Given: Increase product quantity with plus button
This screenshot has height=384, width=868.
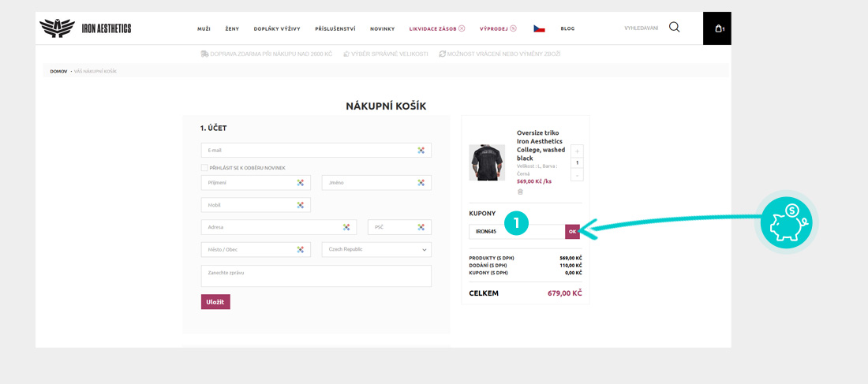Looking at the screenshot, I should (577, 151).
